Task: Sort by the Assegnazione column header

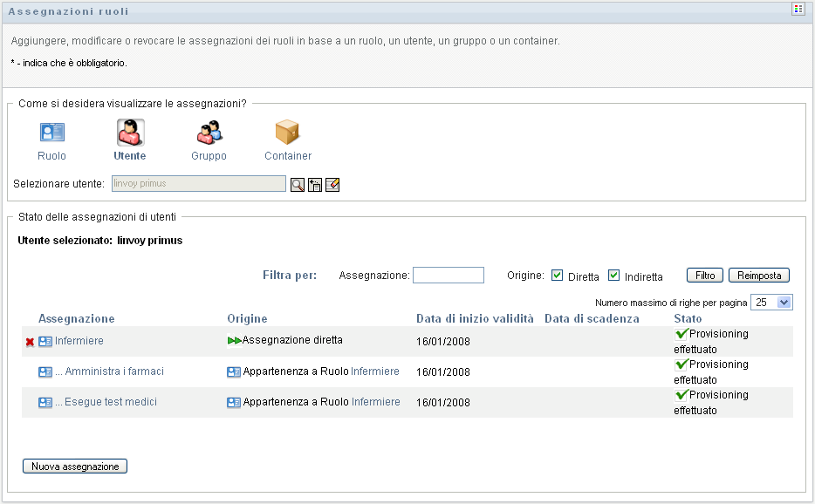Action: (x=77, y=319)
